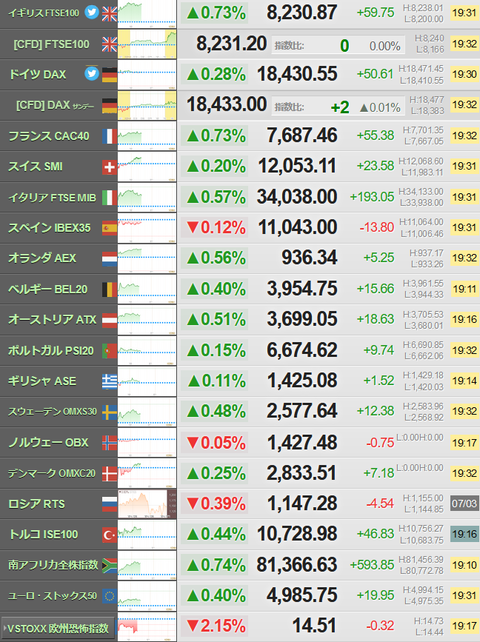Open the [CFD] DAX mini chart thumbnail
Viewport: 480px width, 642px height.
point(147,105)
